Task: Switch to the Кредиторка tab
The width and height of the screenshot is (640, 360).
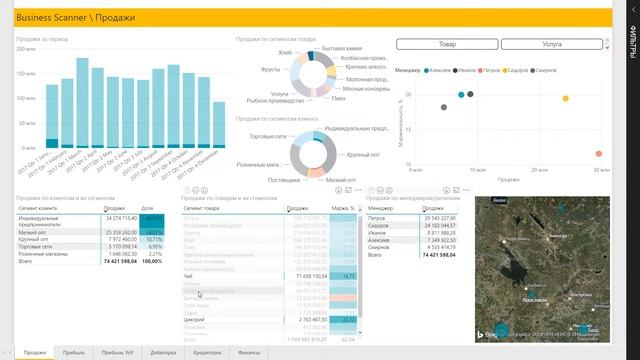Action: click(207, 353)
